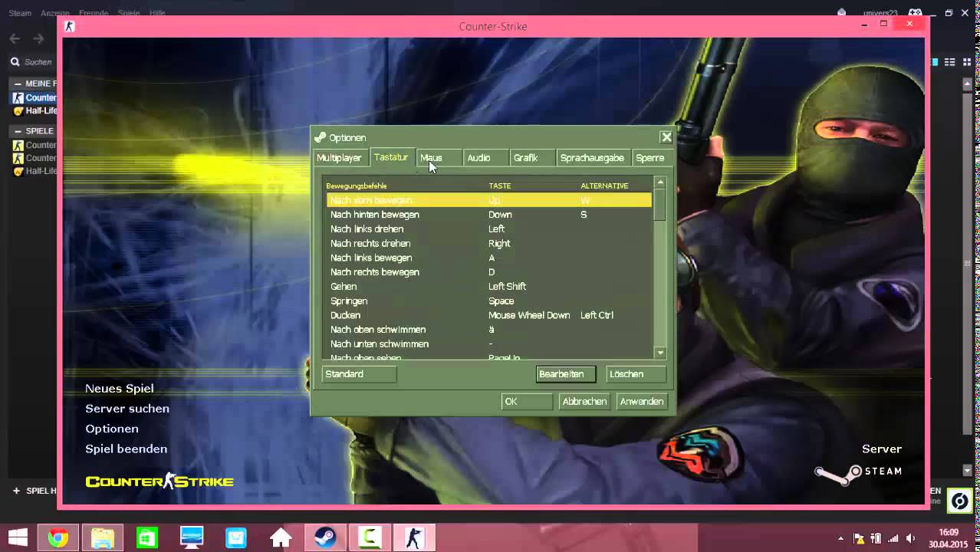Confirm the dialog with OK
The image size is (980, 552).
526,401
